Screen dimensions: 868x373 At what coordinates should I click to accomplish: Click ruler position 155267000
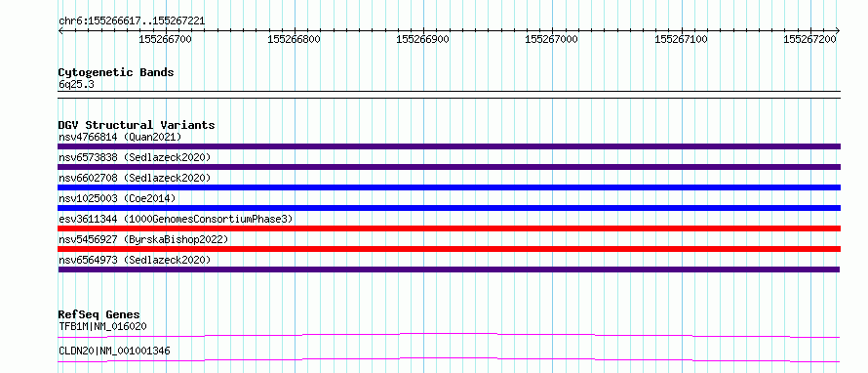[x=551, y=39]
